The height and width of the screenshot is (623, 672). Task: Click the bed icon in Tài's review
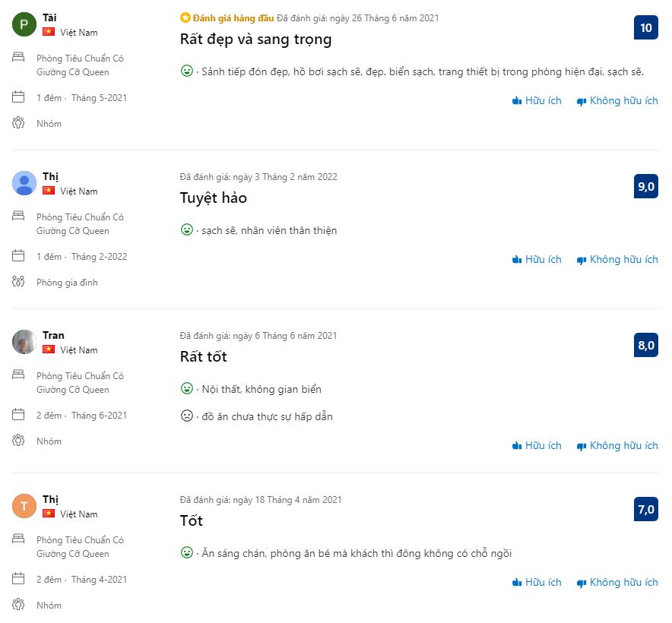tap(19, 57)
